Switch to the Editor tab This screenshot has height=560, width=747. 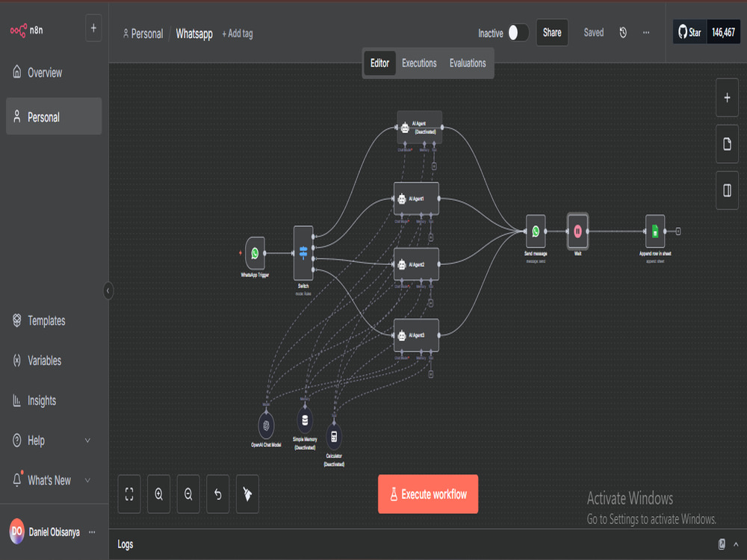[x=379, y=63]
